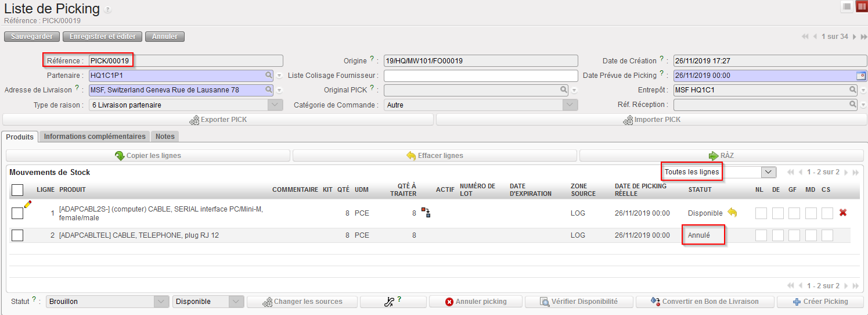
Task: Open the Notes tab
Action: (x=165, y=137)
